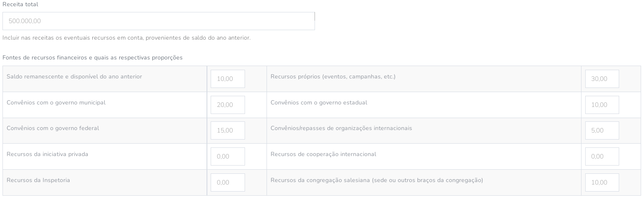Focus the congregação salesiana percentage field
644x199 pixels.
602,182
